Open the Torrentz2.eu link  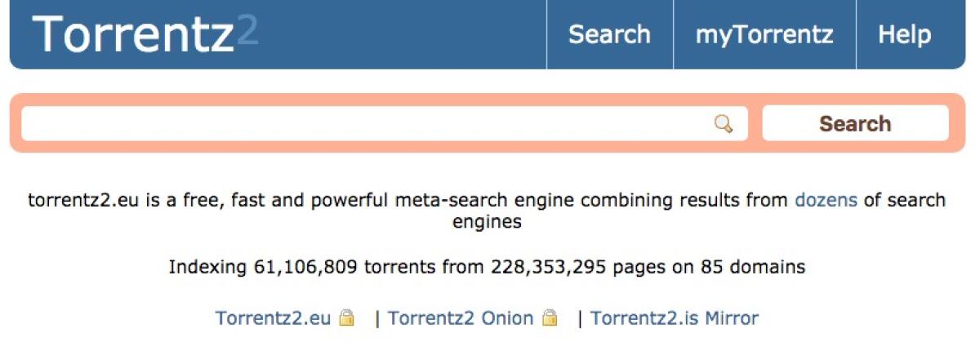pos(273,317)
